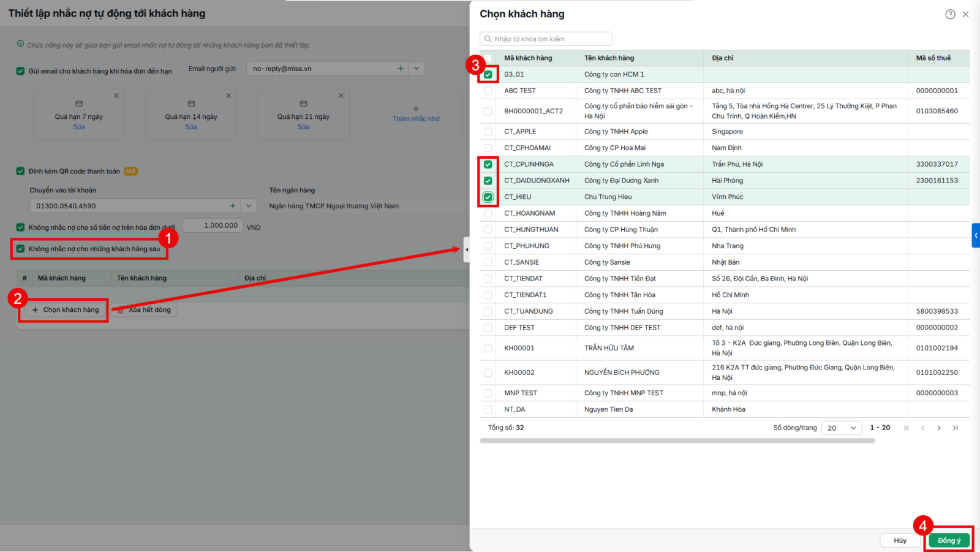Click Hủy button
980x552 pixels.
(x=900, y=540)
